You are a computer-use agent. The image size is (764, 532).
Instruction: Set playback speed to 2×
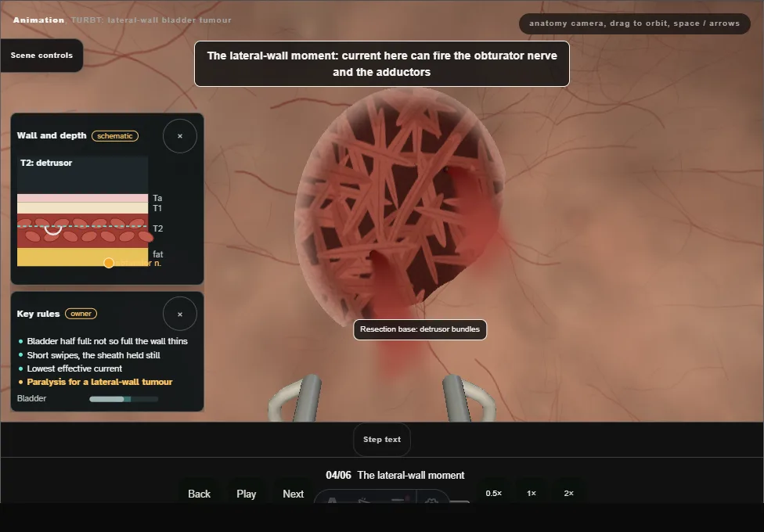pos(568,493)
